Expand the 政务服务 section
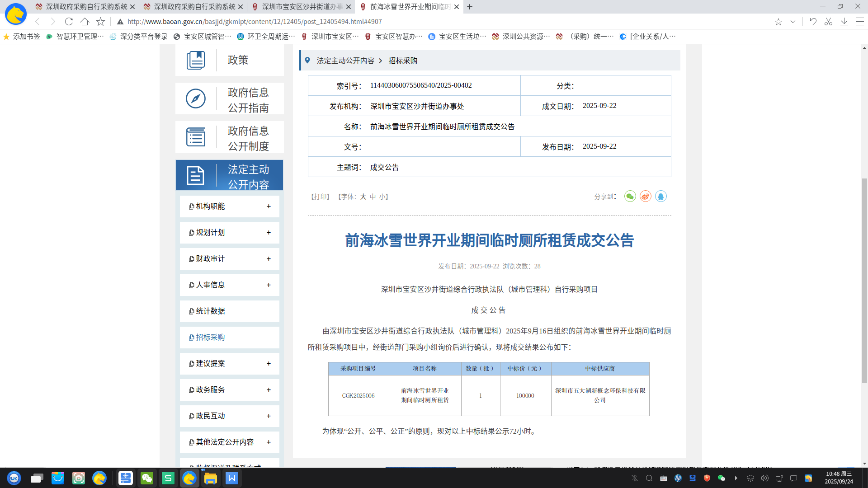Image resolution: width=868 pixels, height=488 pixels. coord(269,390)
